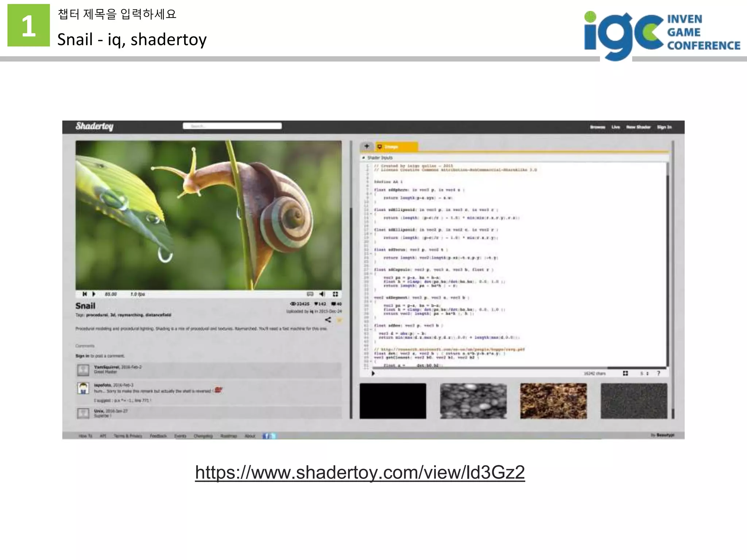Open the 'procedural' tag
Viewport: 747px width, 560px height.
(97, 315)
